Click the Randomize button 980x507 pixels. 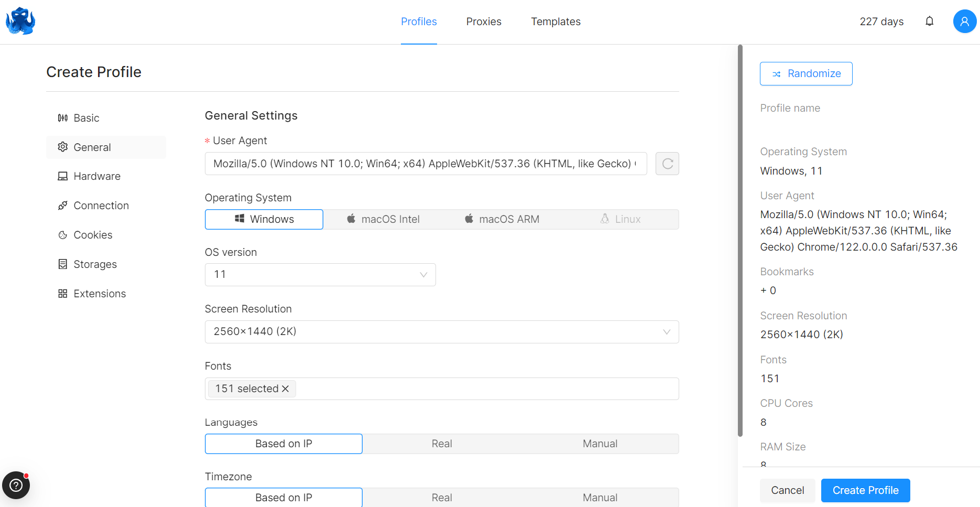(x=805, y=73)
